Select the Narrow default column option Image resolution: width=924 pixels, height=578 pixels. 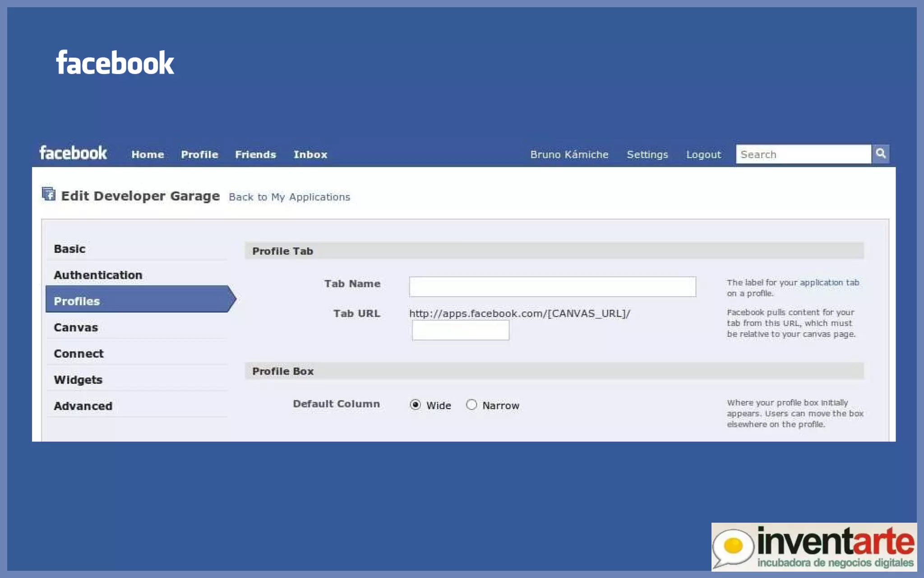click(x=471, y=405)
